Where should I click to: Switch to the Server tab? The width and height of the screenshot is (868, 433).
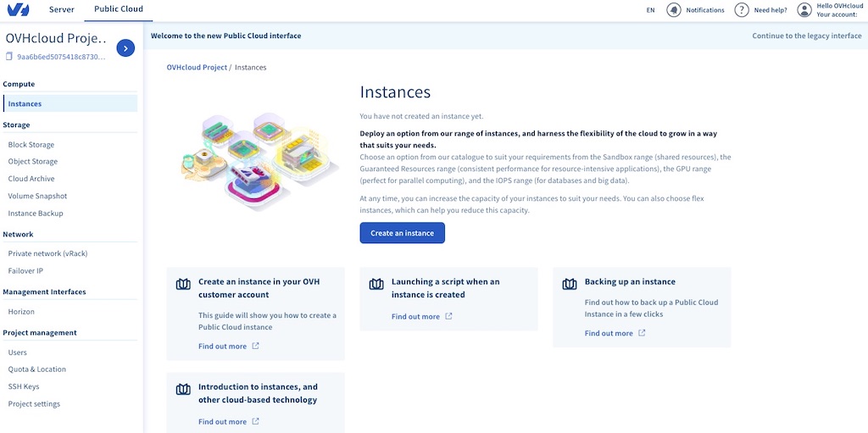point(61,9)
